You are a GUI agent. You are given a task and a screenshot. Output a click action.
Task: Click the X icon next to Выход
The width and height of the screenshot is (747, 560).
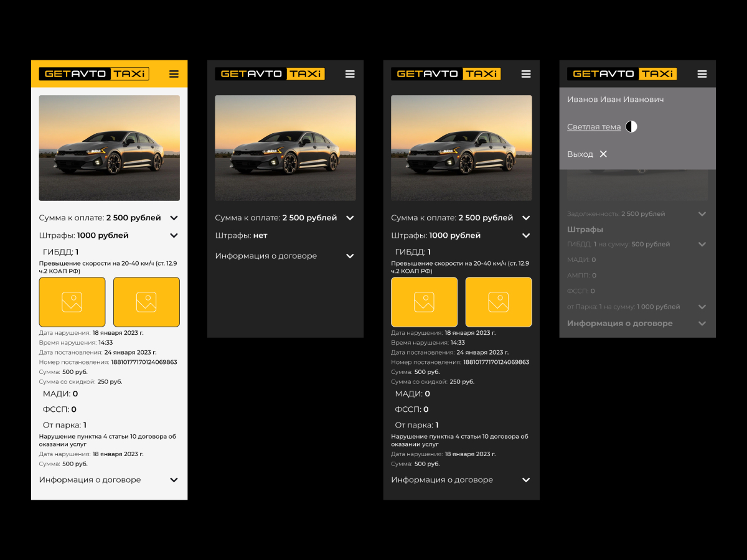(603, 154)
